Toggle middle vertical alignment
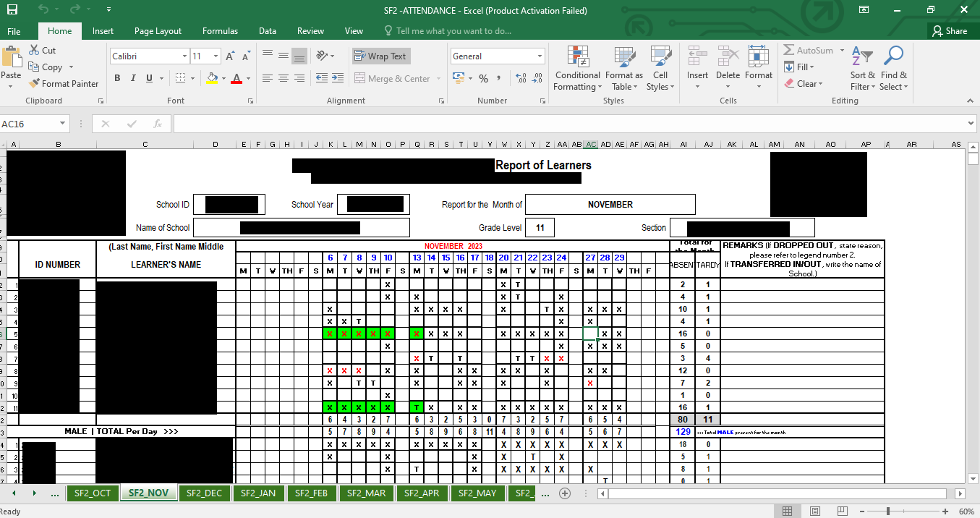Image resolution: width=980 pixels, height=518 pixels. (283, 56)
